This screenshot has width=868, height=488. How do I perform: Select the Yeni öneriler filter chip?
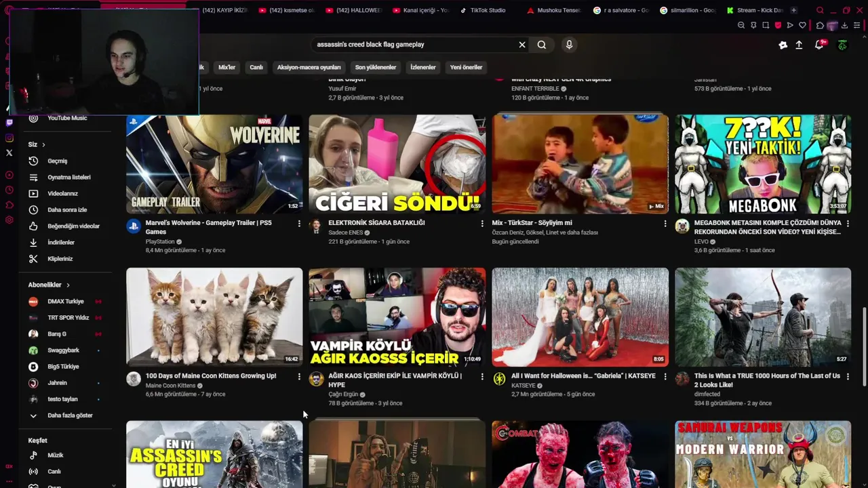pyautogui.click(x=467, y=67)
